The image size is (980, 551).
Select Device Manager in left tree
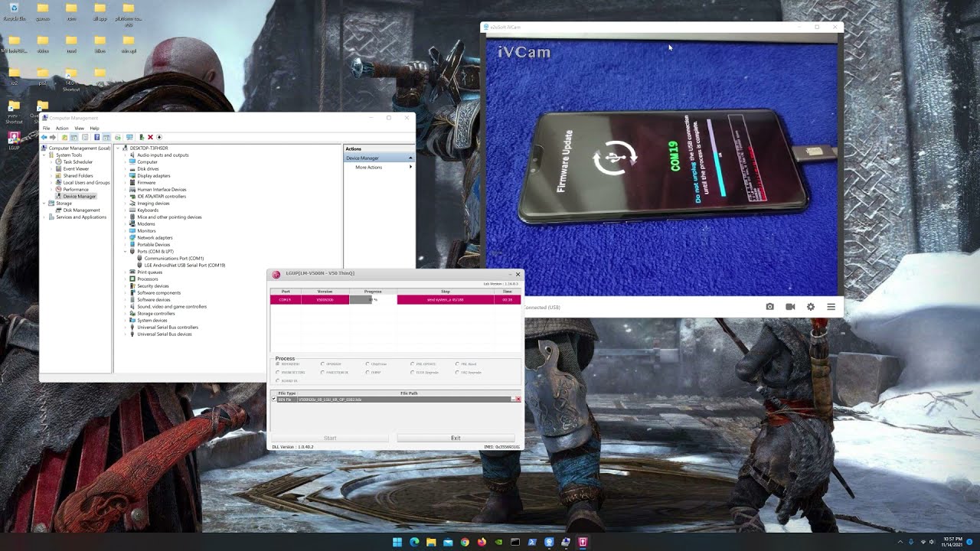(80, 197)
